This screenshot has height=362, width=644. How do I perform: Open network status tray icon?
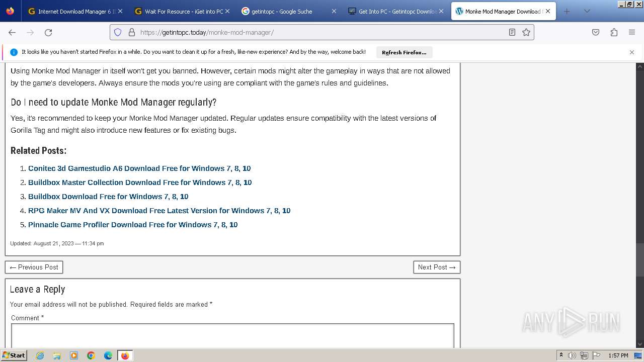pyautogui.click(x=584, y=355)
